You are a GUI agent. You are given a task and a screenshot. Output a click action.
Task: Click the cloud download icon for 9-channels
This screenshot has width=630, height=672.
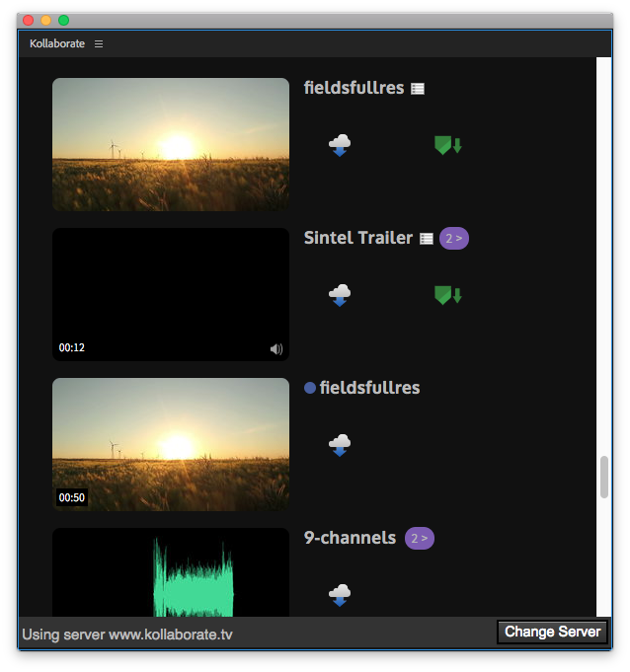coord(340,595)
